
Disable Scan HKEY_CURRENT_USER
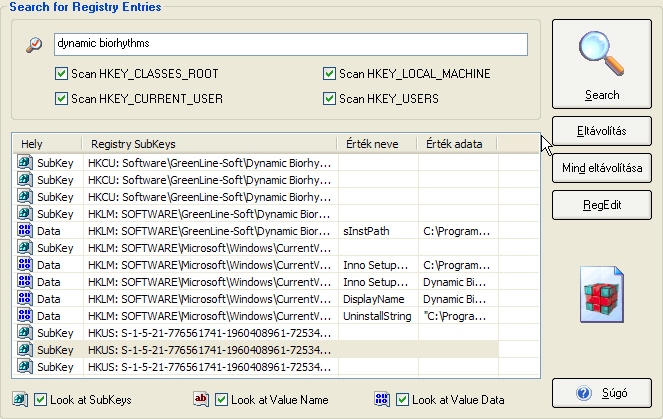pos(63,99)
